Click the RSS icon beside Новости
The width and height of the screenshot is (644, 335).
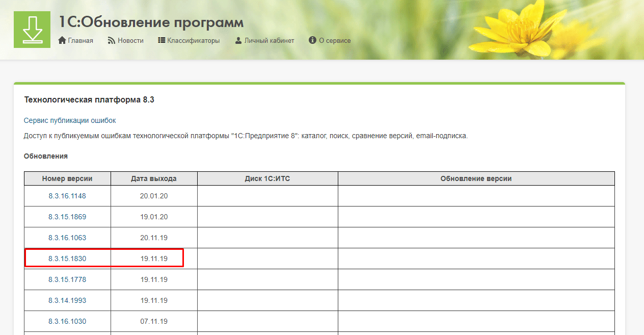tap(112, 40)
